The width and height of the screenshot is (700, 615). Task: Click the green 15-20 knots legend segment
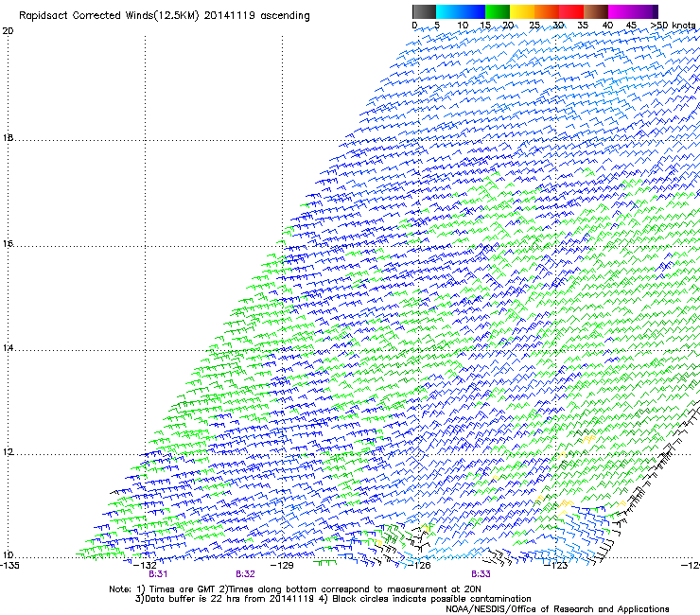[498, 11]
